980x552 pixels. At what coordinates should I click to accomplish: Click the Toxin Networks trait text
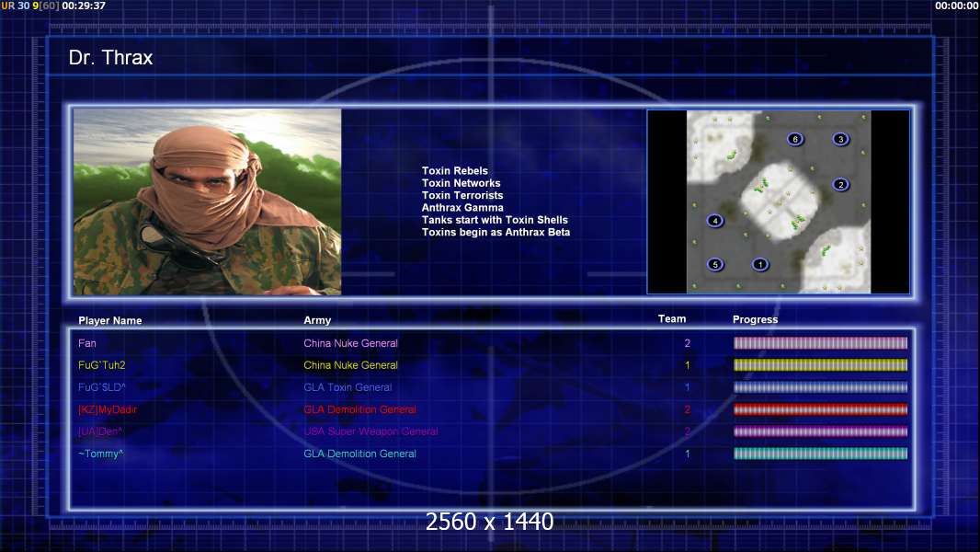(462, 183)
